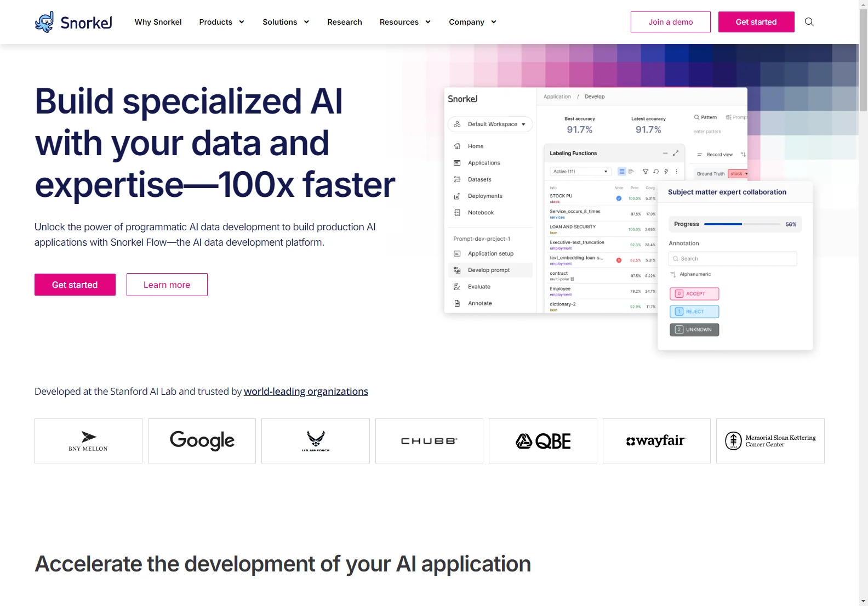Viewport: 868px width, 606px height.
Task: Click the Chubb logo card
Action: tap(429, 441)
